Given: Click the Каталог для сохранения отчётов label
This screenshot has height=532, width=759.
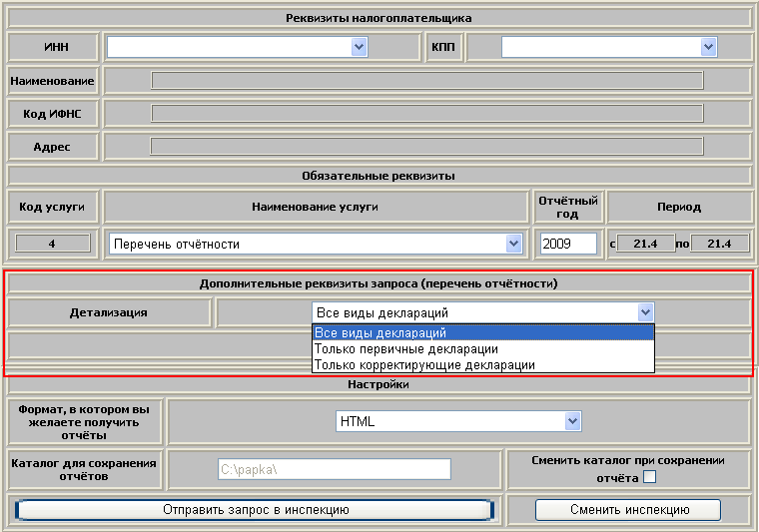Looking at the screenshot, I should coord(84,469).
